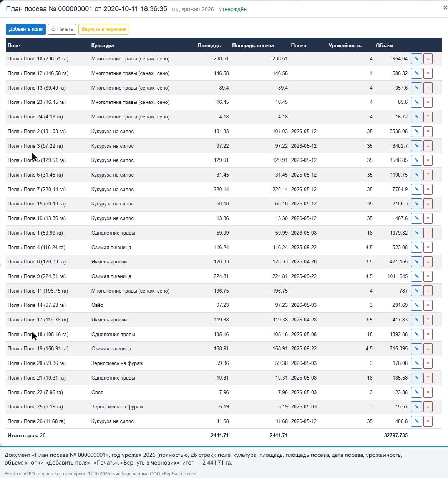Print the plan with the Печать button
This screenshot has height=478, width=448.
pyautogui.click(x=62, y=29)
